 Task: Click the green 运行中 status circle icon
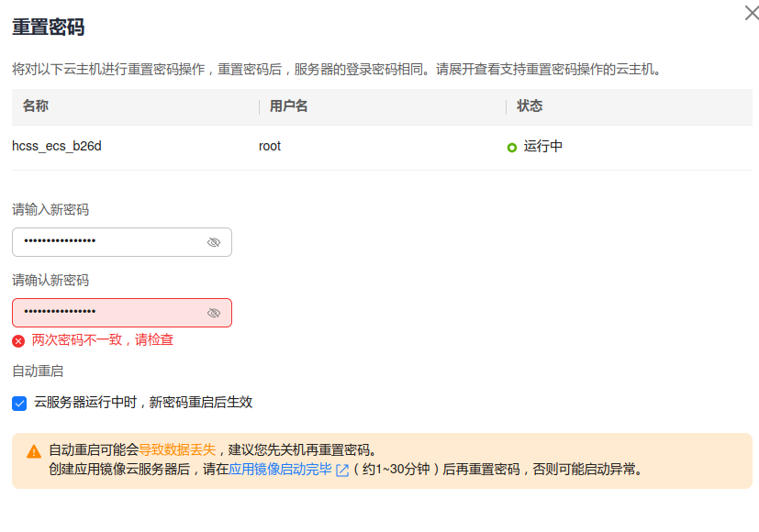[512, 147]
